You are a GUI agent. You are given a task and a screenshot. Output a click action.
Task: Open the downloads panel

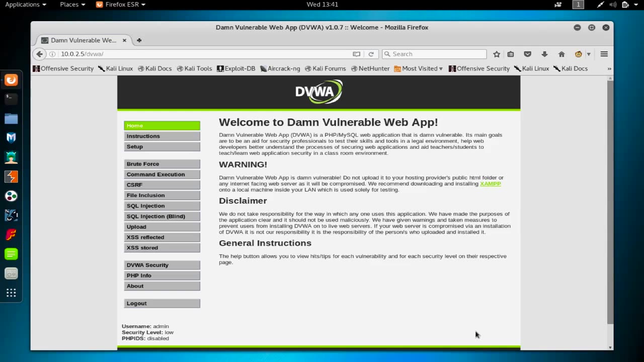(x=544, y=54)
